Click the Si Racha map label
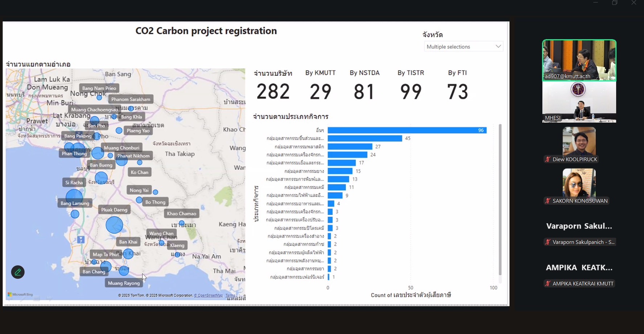 coord(74,183)
